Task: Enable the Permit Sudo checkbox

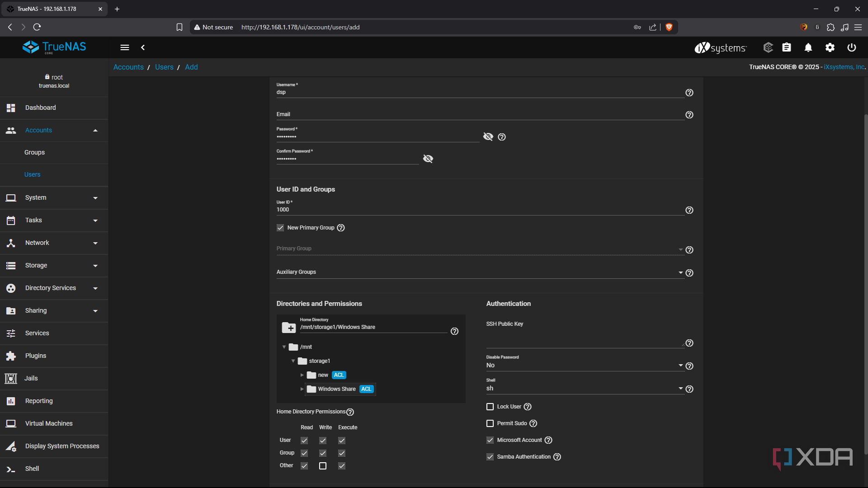Action: 490,423
